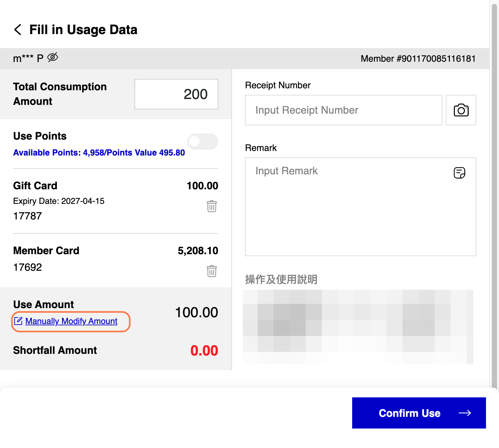The width and height of the screenshot is (499, 448).
Task: Remove Member Card 17692 with trash icon
Action: pos(212,271)
